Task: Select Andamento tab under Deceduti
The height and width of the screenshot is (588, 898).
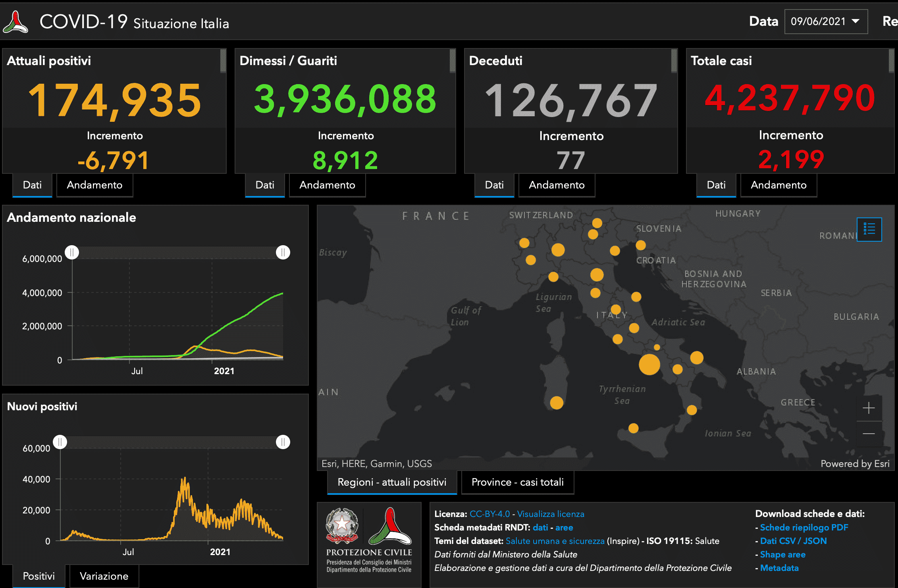Action: pos(557,185)
